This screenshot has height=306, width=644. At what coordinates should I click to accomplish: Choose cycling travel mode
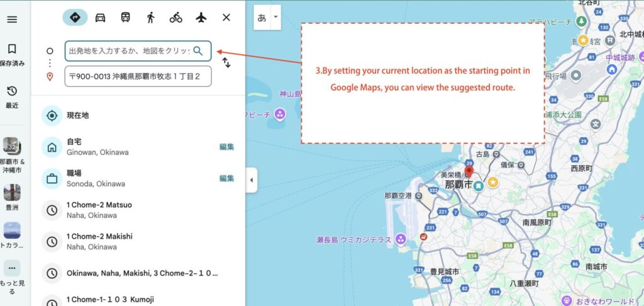176,18
